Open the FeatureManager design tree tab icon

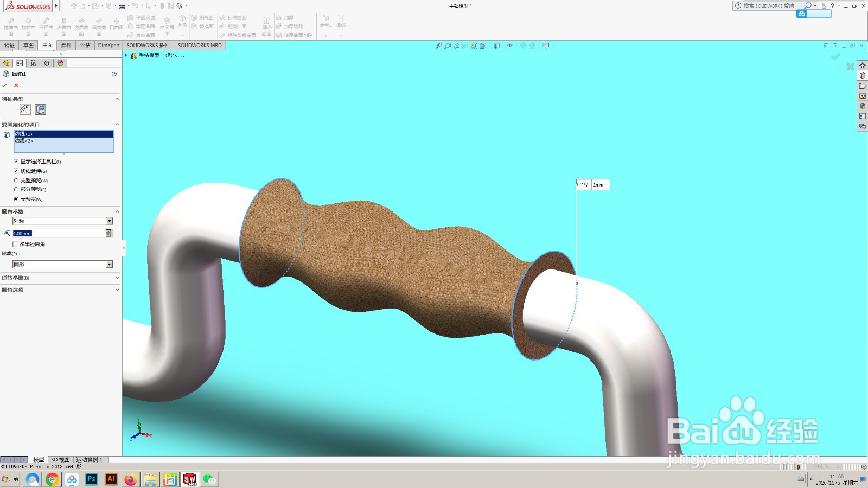click(7, 63)
